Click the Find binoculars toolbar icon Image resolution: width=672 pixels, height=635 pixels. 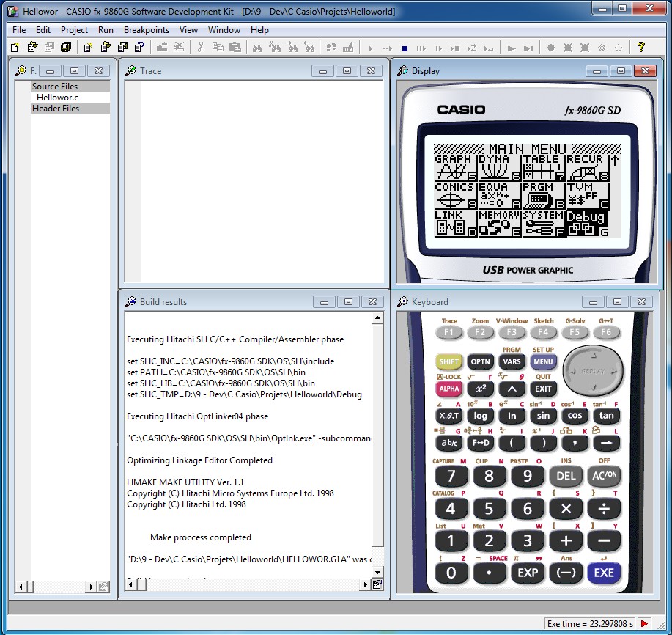click(x=257, y=48)
